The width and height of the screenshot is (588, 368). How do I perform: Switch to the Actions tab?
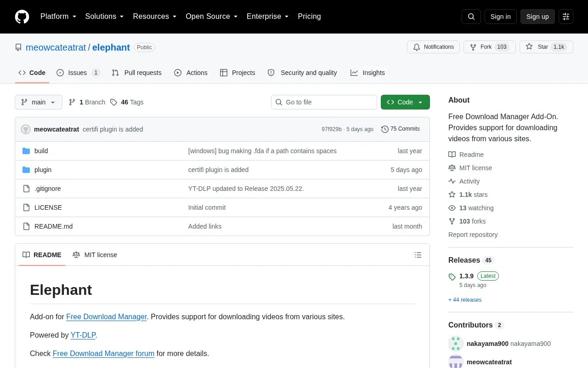(191, 73)
